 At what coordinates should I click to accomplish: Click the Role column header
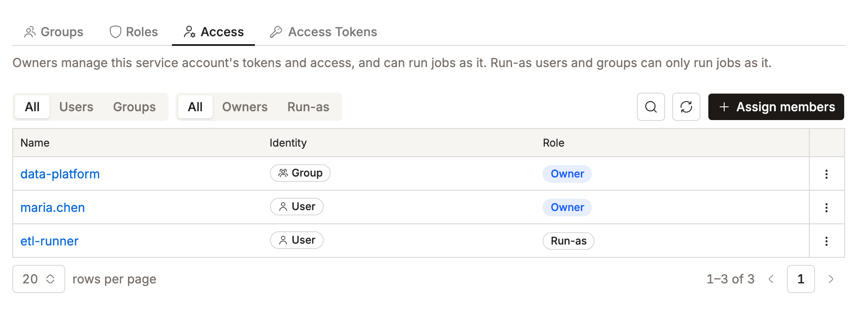pos(554,143)
